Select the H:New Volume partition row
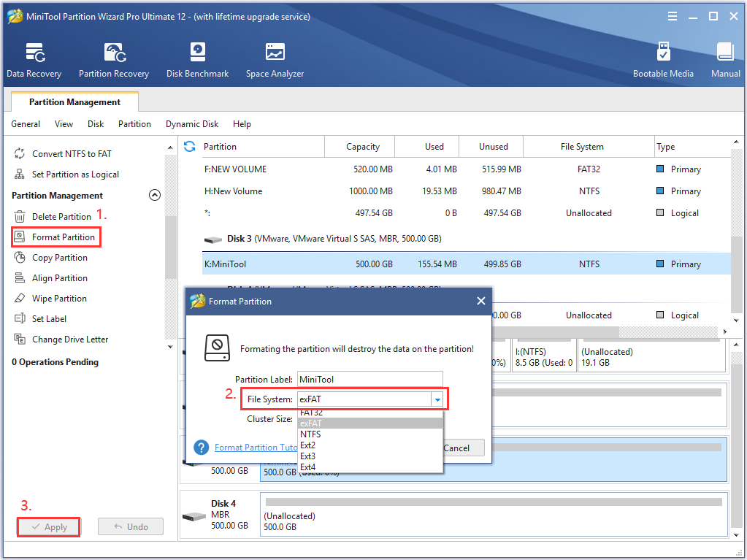This screenshot has height=560, width=747. (x=467, y=191)
